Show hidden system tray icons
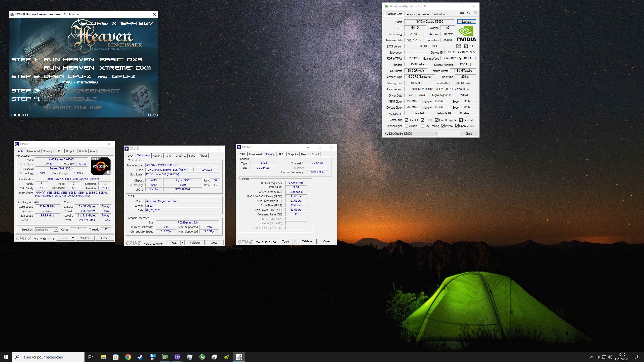Screen dimensions: 644x362 (592, 357)
